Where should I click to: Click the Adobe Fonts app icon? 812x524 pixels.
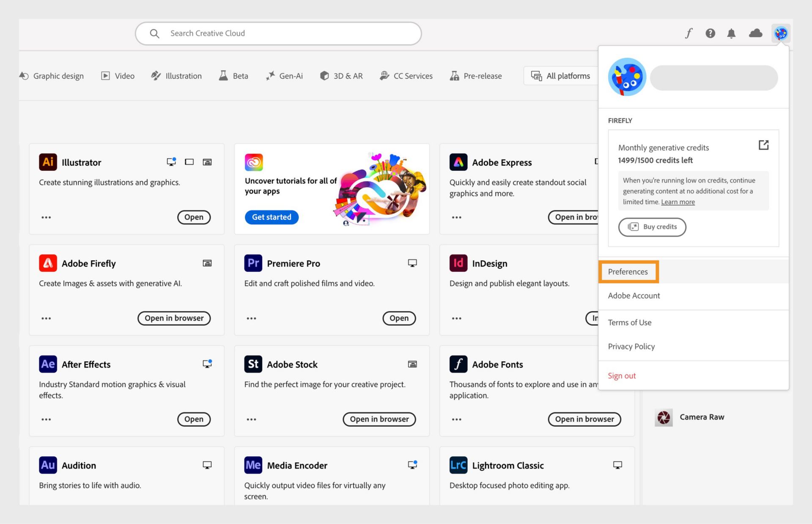(458, 364)
